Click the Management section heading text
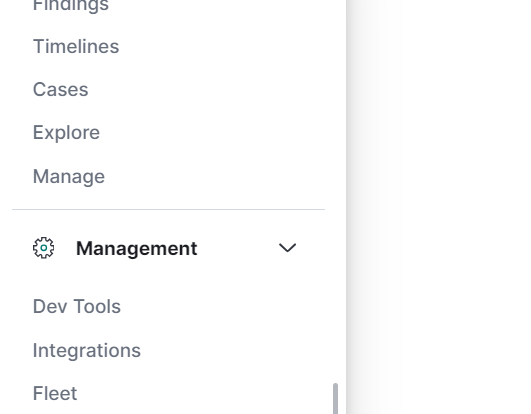This screenshot has width=531, height=414. (x=136, y=248)
